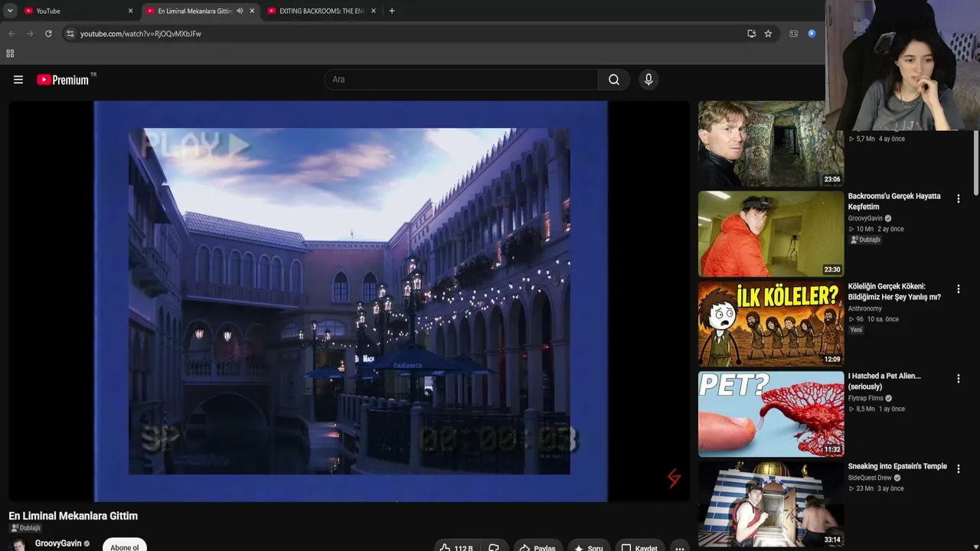The height and width of the screenshot is (551, 980).
Task: Open the Sneaking into Epstein's Temple thumbnail
Action: pos(771,504)
